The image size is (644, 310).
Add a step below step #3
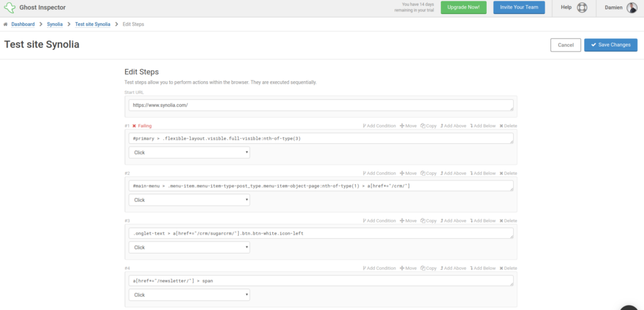(x=483, y=221)
